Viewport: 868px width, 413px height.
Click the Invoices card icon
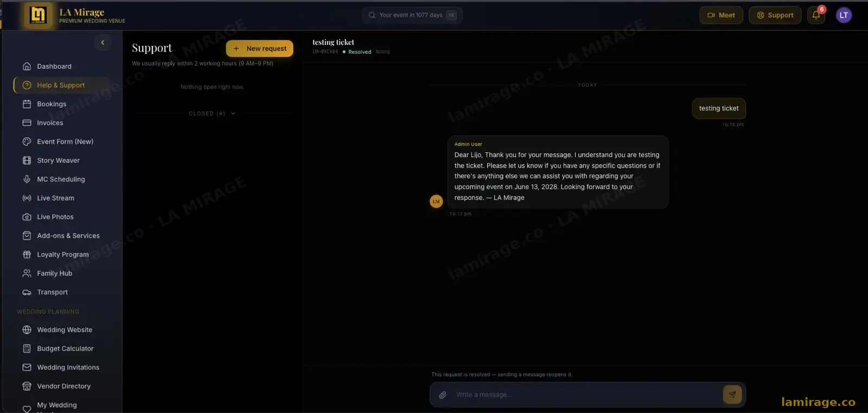click(27, 123)
